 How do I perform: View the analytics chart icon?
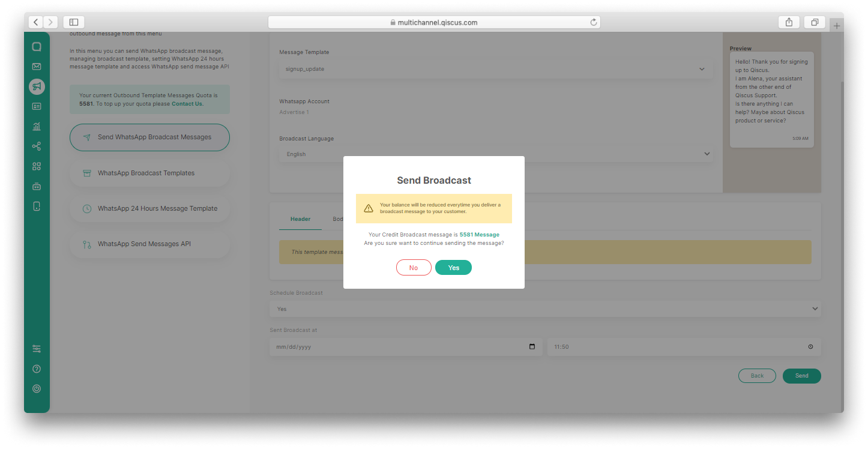[x=36, y=126]
